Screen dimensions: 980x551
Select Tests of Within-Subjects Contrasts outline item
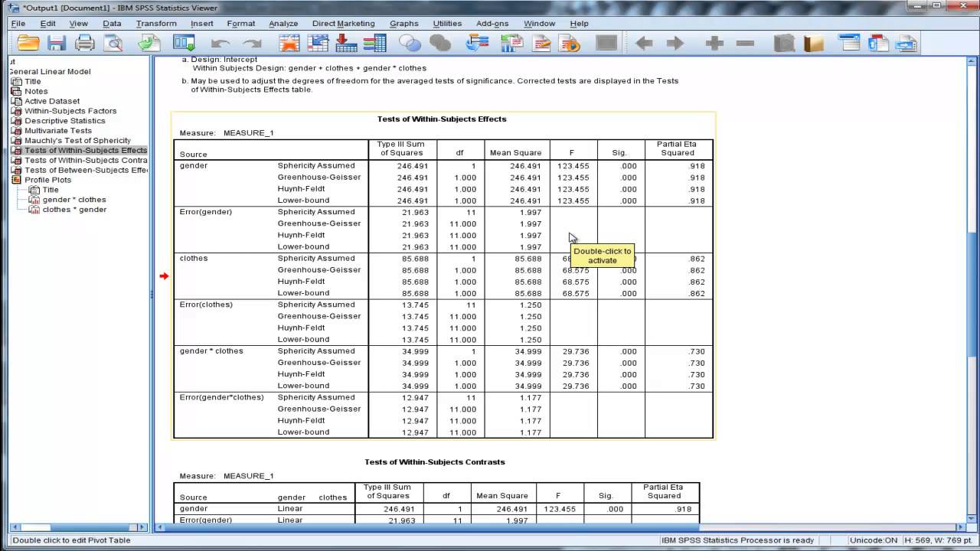pyautogui.click(x=86, y=161)
